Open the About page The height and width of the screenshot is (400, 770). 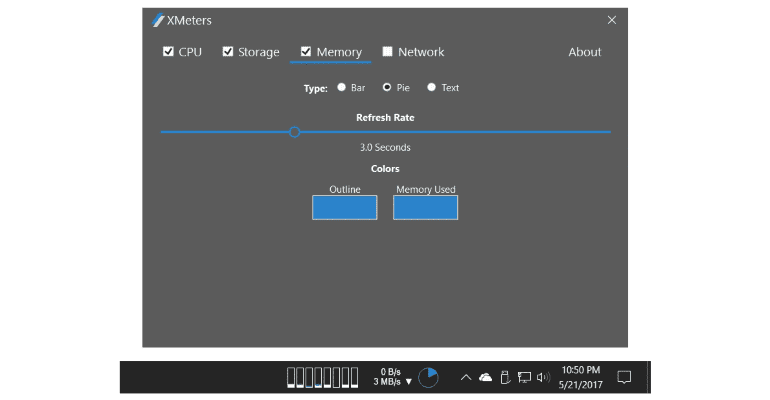(x=584, y=52)
